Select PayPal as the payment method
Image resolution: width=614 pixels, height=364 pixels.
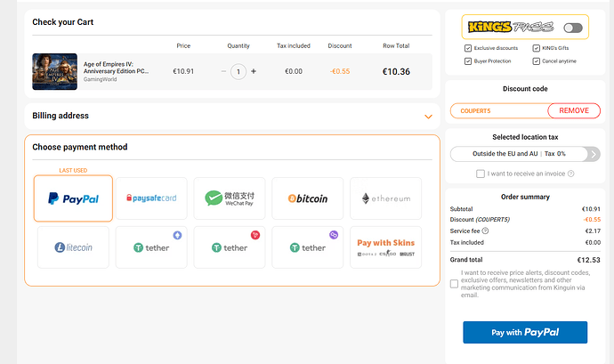73,198
